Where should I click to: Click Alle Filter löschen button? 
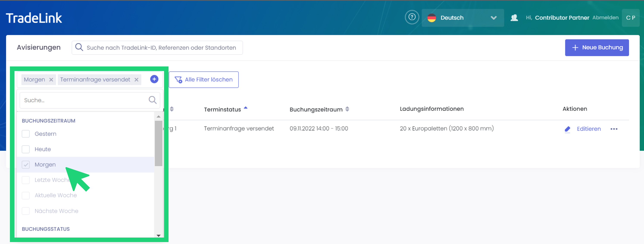click(x=203, y=80)
